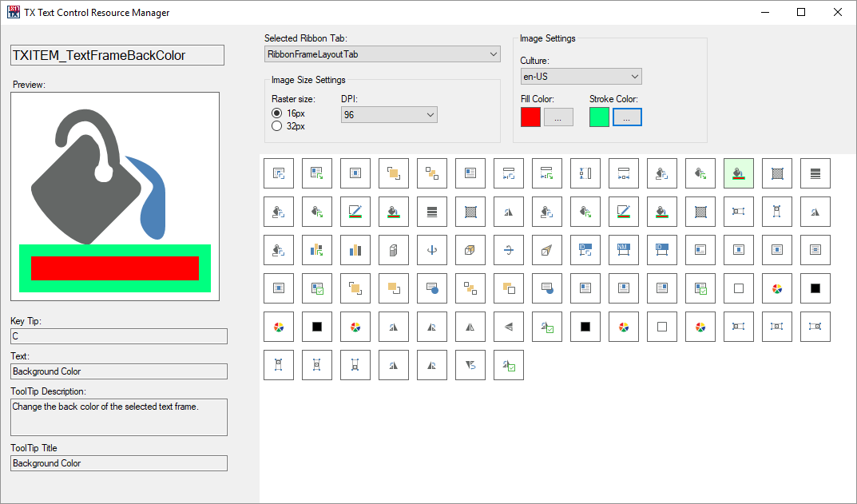Choose the perspective cone icon
This screenshot has height=504, width=857.
pyautogui.click(x=546, y=250)
